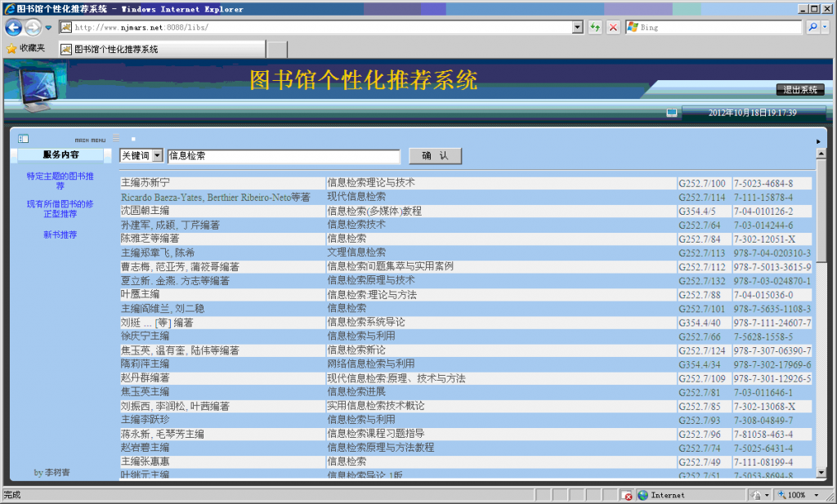The width and height of the screenshot is (837, 504).
Task: Open 现有所借图书的修正型推荐 link
Action: [x=60, y=208]
